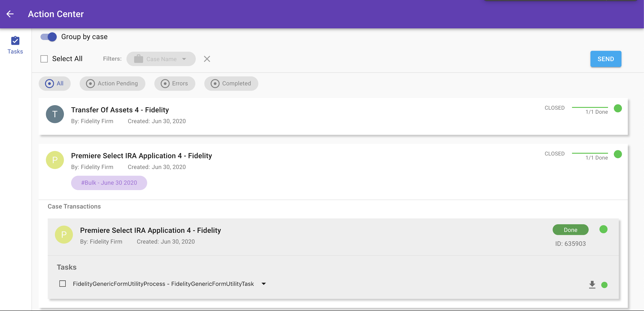
Task: Click the Case Transactions heading
Action: coord(74,206)
